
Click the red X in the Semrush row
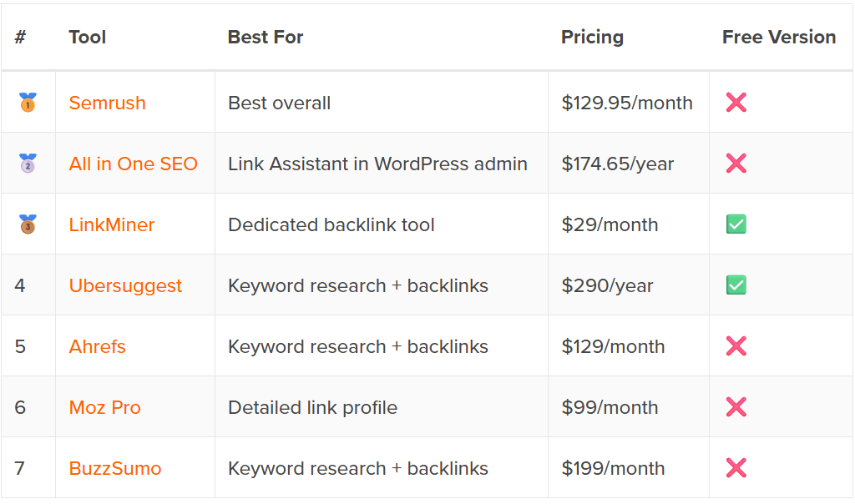[736, 103]
